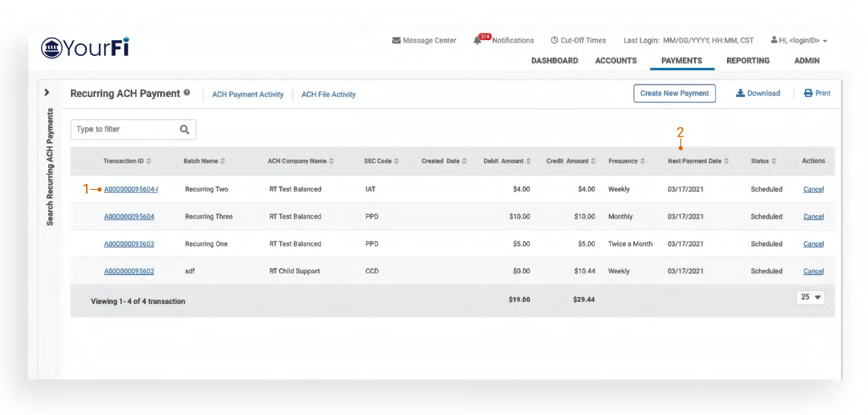Download the recurring payments list
868x415 pixels.
(758, 93)
